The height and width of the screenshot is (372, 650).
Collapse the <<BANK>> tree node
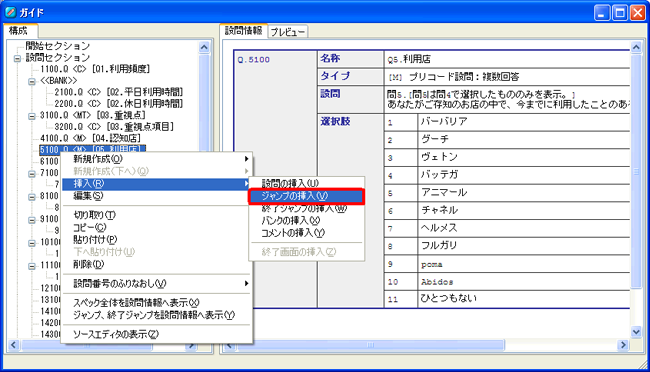coord(32,82)
